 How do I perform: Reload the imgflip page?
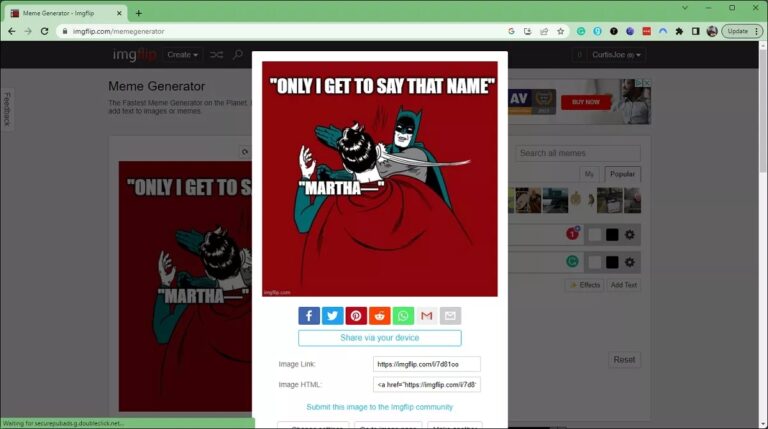(45, 31)
